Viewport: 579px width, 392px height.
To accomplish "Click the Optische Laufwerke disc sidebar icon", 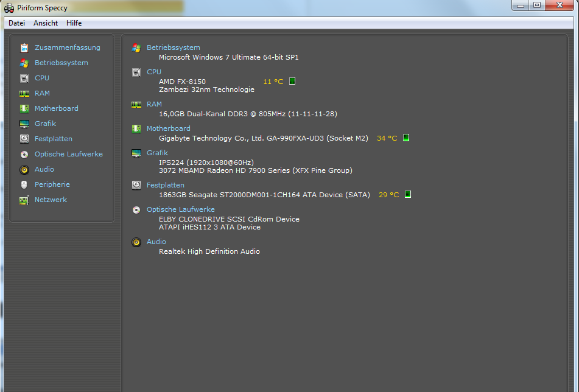I will click(x=24, y=154).
